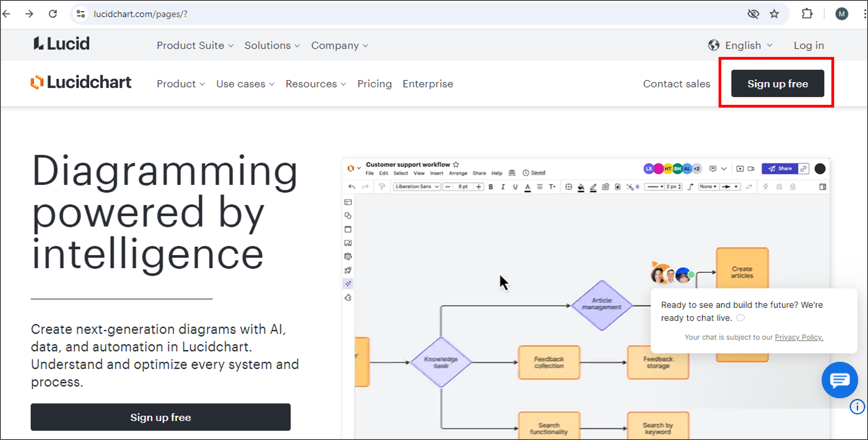Screen dimensions: 868x440
Task: Open the Enterprise menu item
Action: 428,84
